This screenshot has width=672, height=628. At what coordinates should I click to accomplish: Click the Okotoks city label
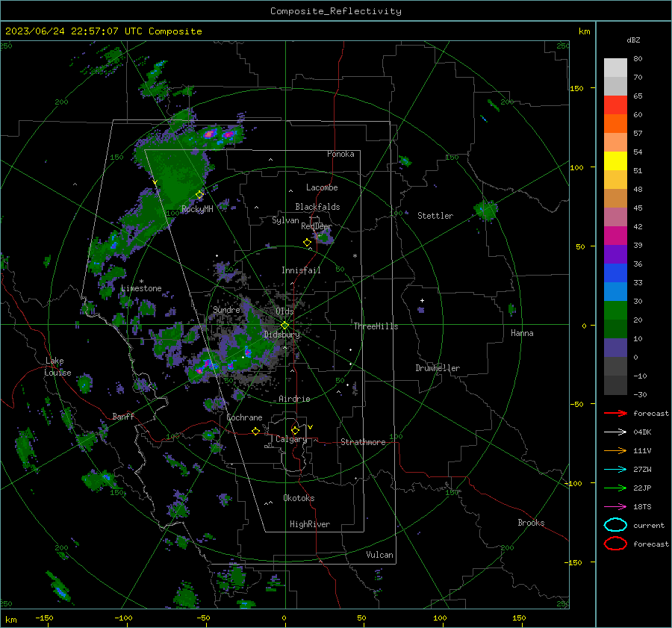pyautogui.click(x=299, y=497)
